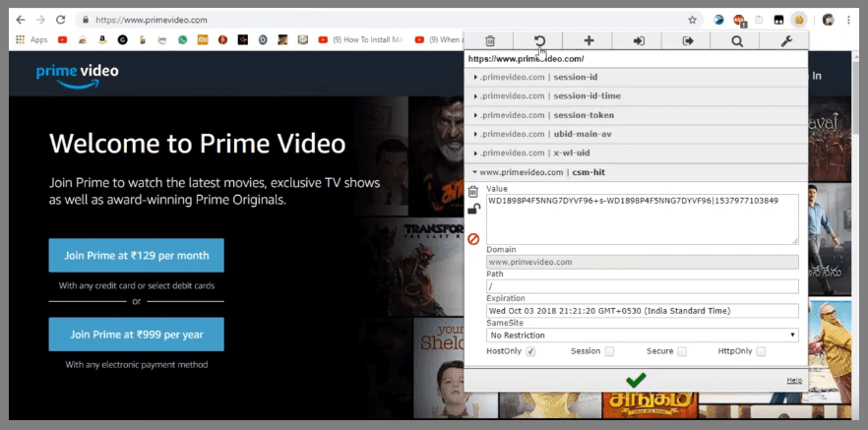Image resolution: width=868 pixels, height=430 pixels.
Task: Open the first YouTube bookmark icon after Apps
Action: tap(62, 39)
